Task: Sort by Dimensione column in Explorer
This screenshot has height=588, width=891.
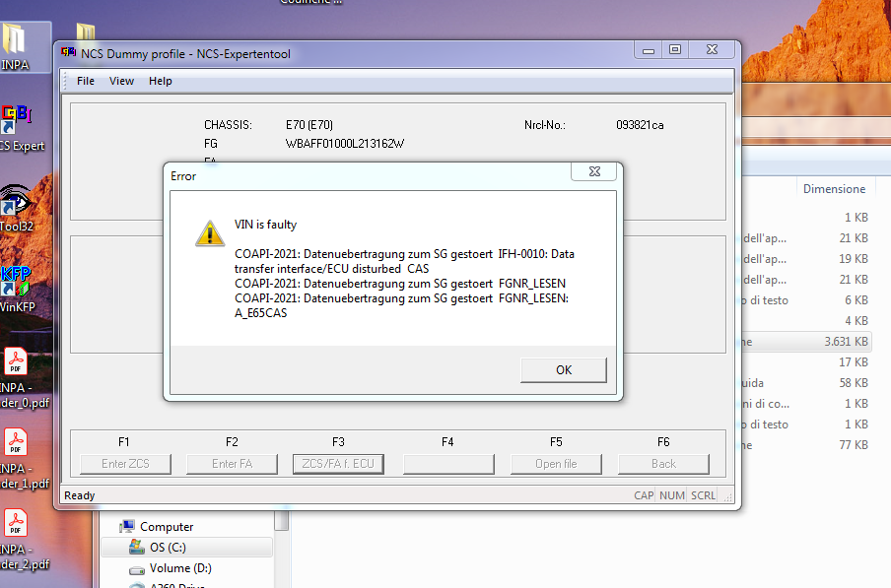Action: click(x=834, y=189)
